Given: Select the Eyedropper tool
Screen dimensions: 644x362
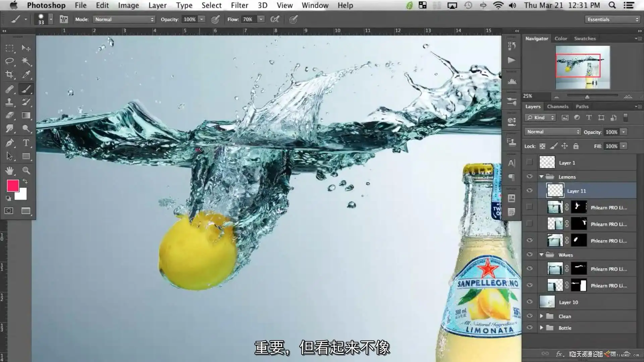Looking at the screenshot, I should click(26, 74).
